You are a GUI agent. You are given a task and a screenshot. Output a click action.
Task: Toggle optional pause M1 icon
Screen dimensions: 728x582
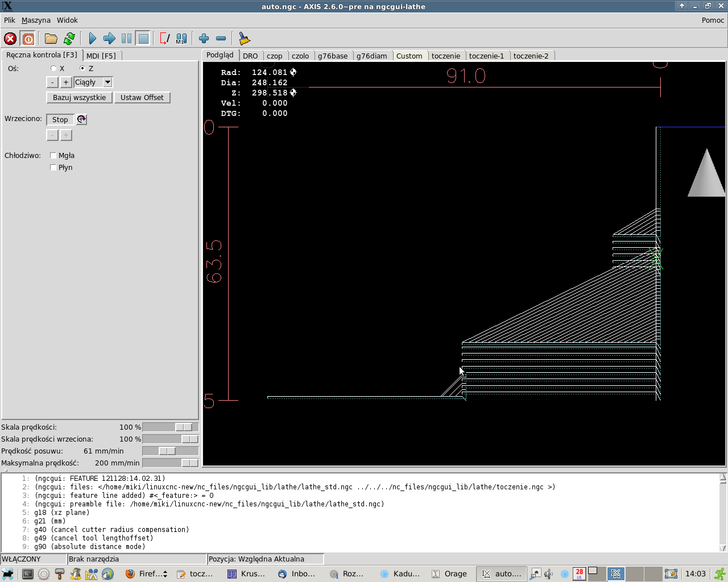[x=181, y=39]
